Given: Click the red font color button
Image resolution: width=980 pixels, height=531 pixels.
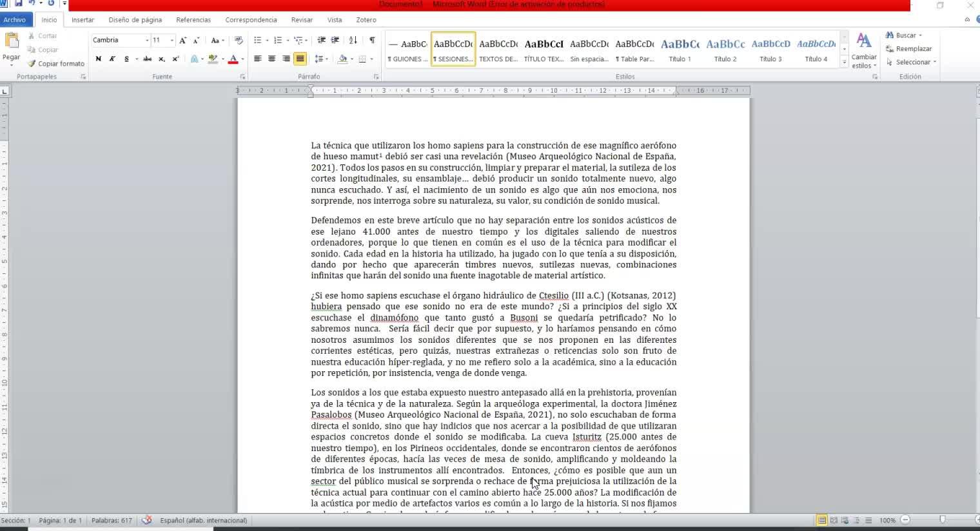Looking at the screenshot, I should point(233,59).
